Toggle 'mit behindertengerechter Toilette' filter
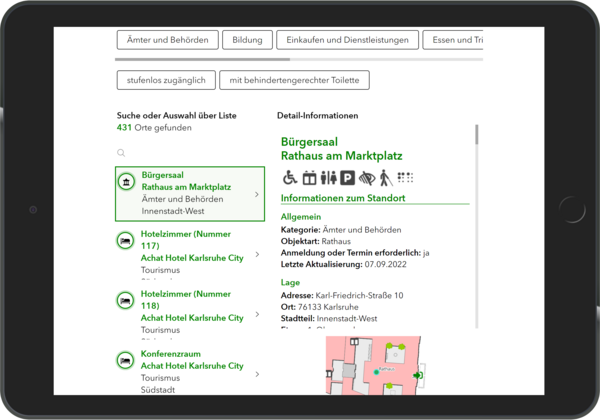600x420 pixels. pos(295,80)
